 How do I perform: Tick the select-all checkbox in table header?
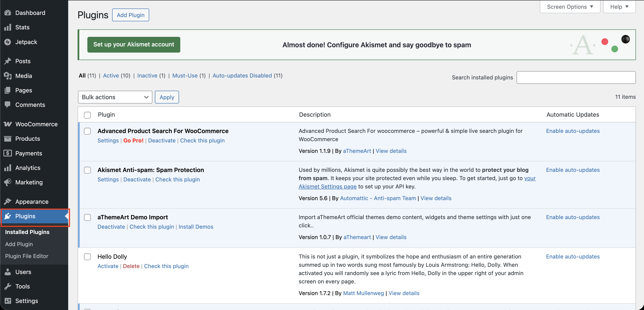pos(87,115)
